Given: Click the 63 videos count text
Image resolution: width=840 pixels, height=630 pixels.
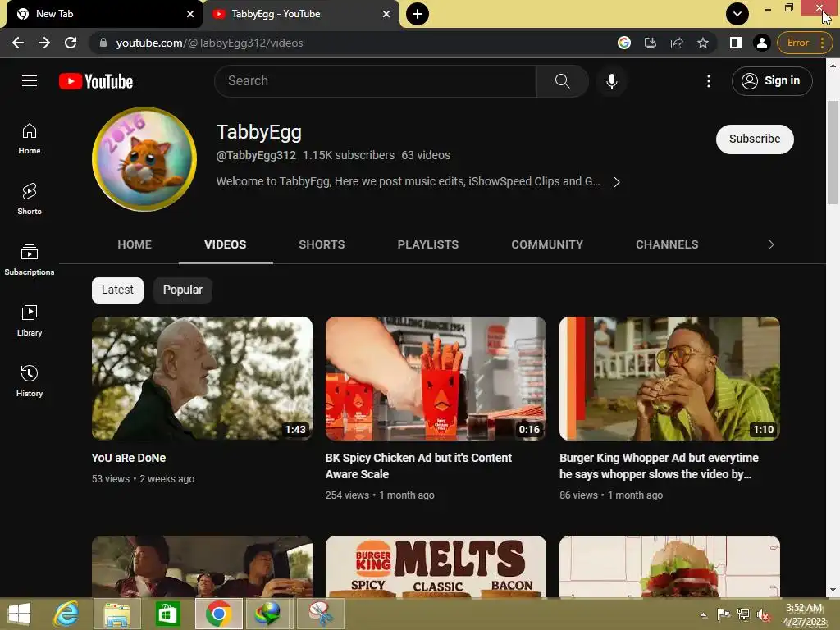Looking at the screenshot, I should click(x=426, y=155).
